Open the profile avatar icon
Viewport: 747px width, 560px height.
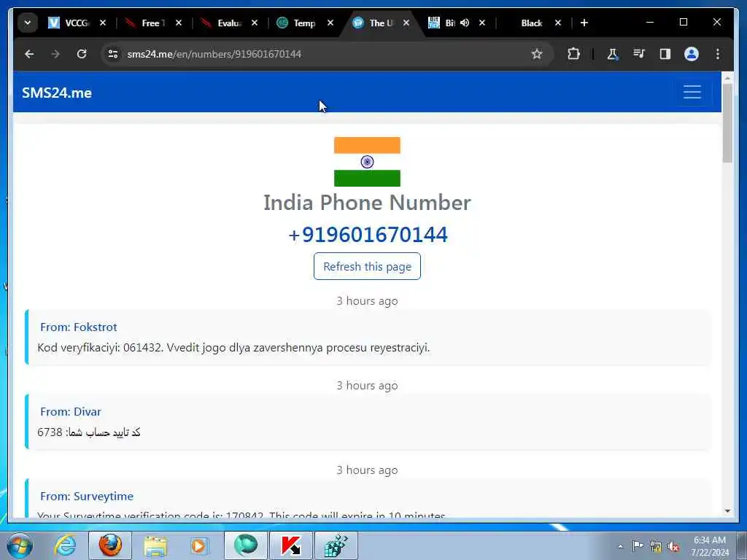coord(692,54)
